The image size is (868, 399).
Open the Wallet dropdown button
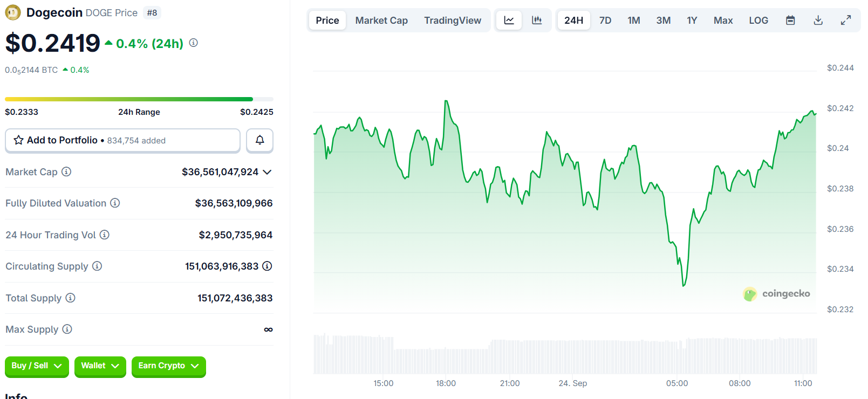coord(100,366)
